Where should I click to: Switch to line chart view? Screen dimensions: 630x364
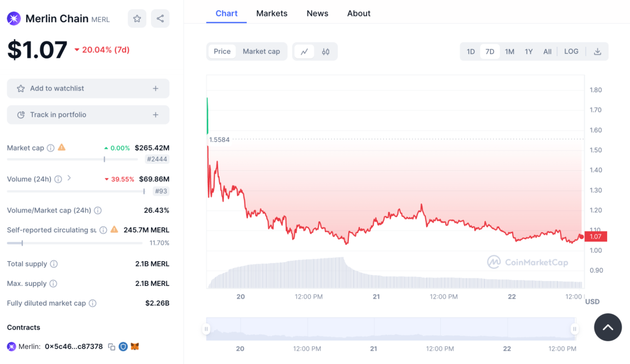[x=304, y=51]
